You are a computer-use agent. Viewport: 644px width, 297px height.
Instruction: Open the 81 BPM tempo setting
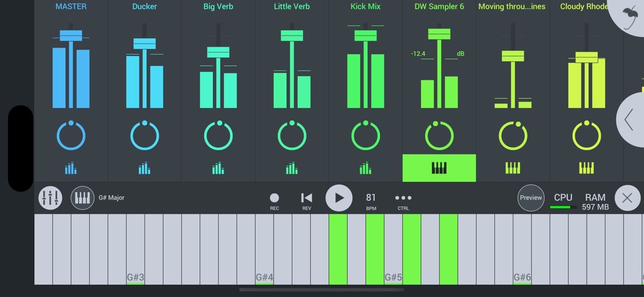point(371,201)
